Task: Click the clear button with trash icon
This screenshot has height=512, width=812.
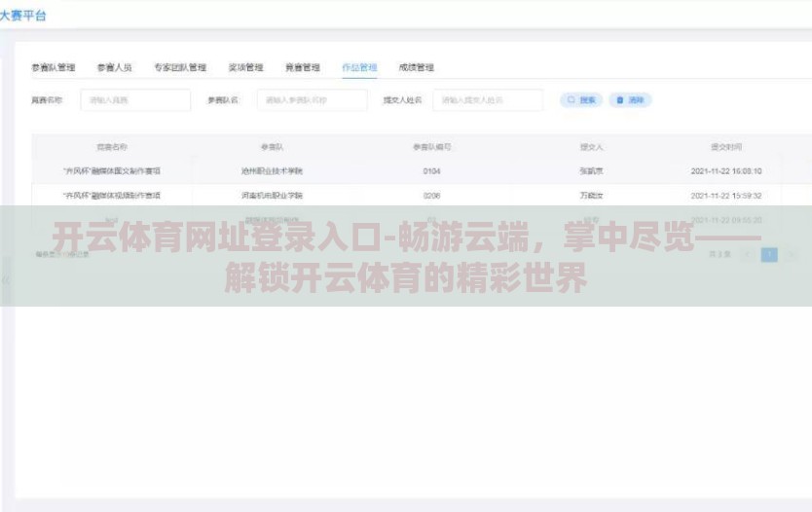Action: (x=630, y=100)
